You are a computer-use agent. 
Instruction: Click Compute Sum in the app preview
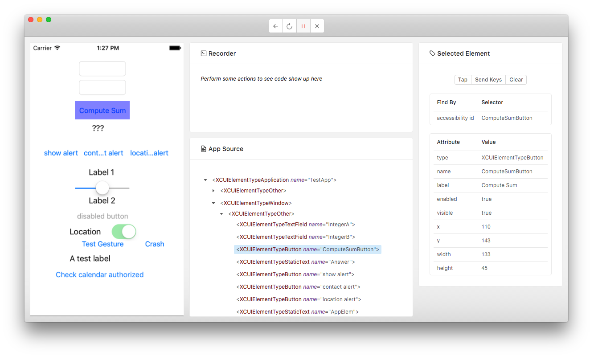(102, 110)
